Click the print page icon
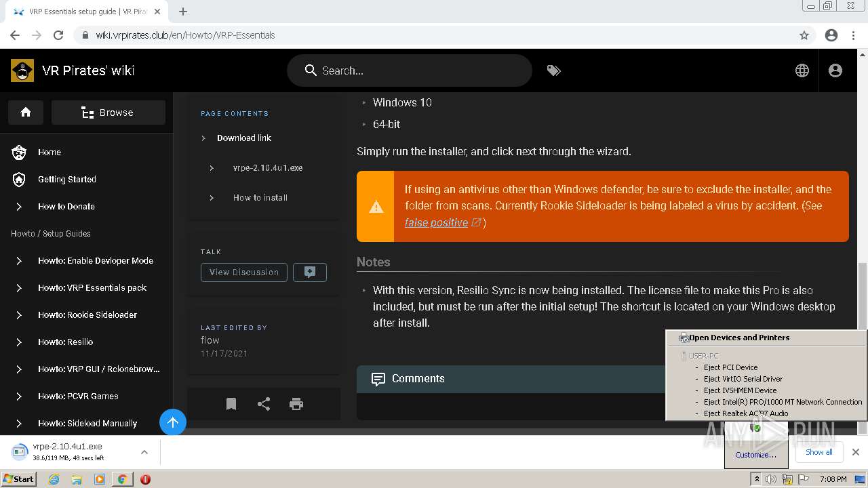868x488 pixels. pyautogui.click(x=296, y=404)
